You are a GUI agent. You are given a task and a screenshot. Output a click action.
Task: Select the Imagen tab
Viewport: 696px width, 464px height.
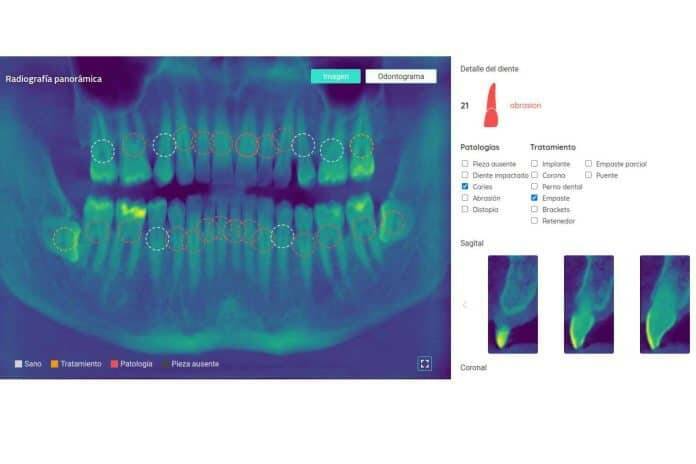pyautogui.click(x=335, y=76)
